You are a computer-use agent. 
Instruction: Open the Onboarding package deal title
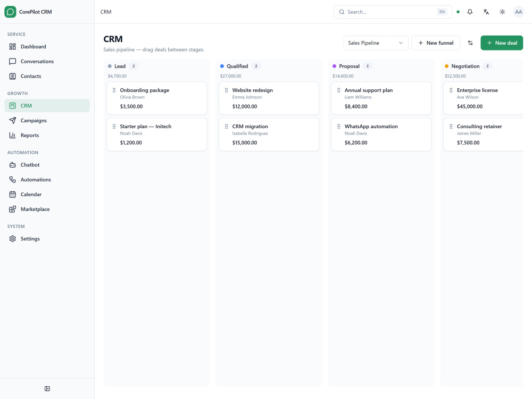point(145,90)
